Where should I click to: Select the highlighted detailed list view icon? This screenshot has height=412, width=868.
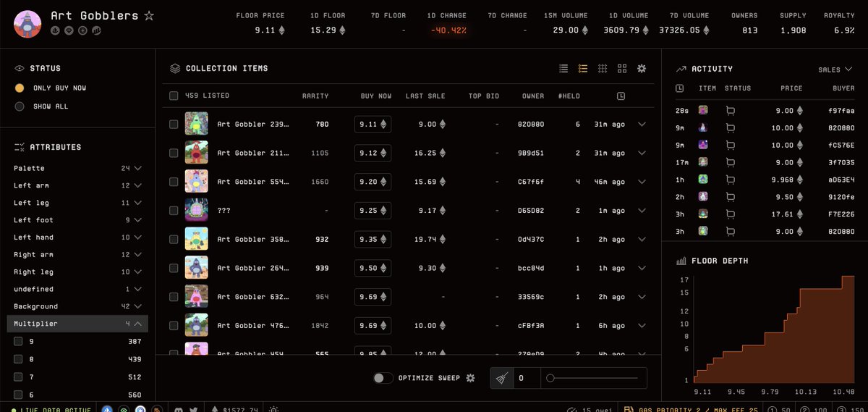click(583, 68)
